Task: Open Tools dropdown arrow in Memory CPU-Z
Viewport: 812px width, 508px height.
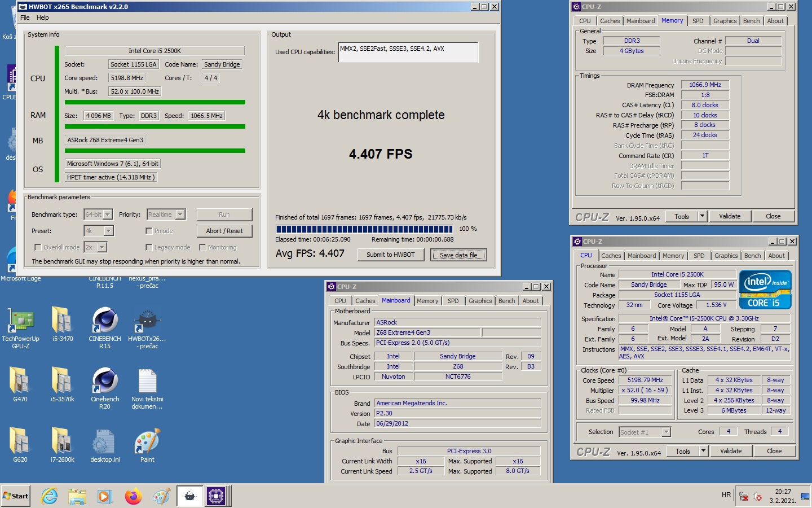Action: [702, 216]
